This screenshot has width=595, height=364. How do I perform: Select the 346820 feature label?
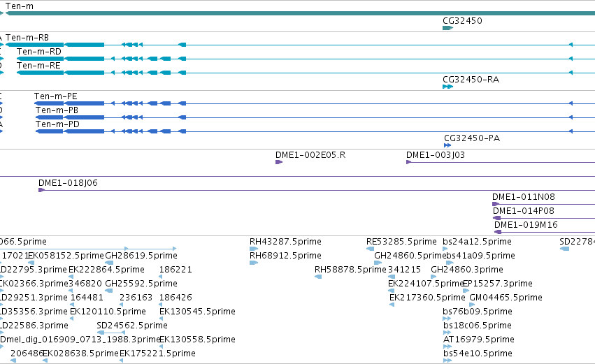click(x=86, y=284)
